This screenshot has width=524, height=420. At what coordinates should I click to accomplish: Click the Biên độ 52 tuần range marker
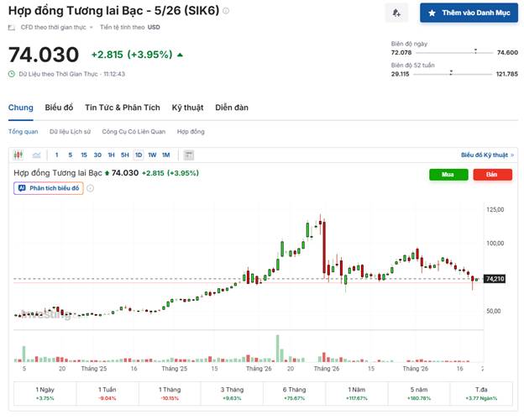tap(451, 72)
